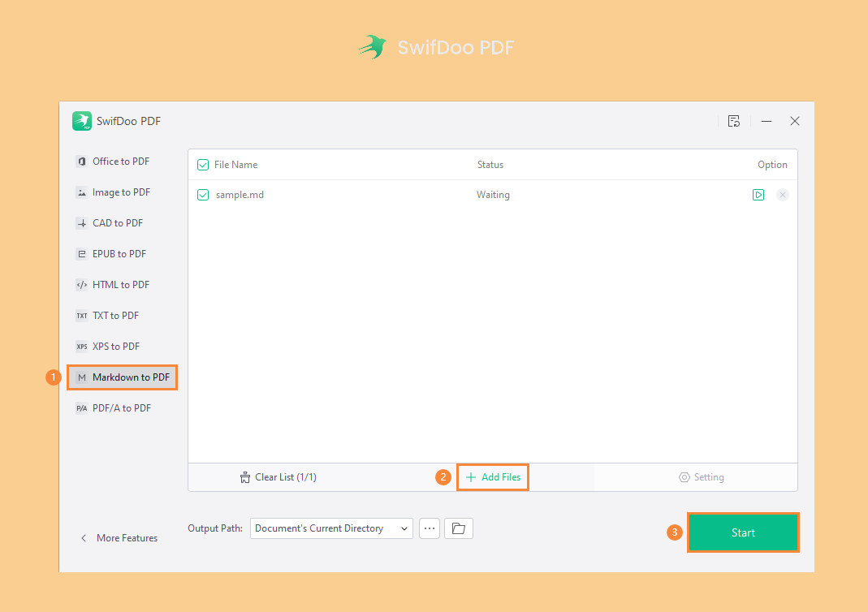
Task: Switch to Image to PDF
Action: click(x=122, y=192)
